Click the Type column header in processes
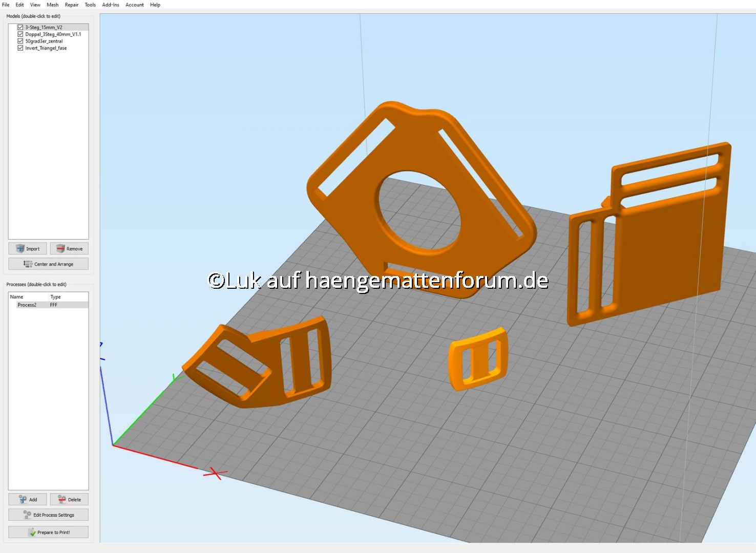 55,297
